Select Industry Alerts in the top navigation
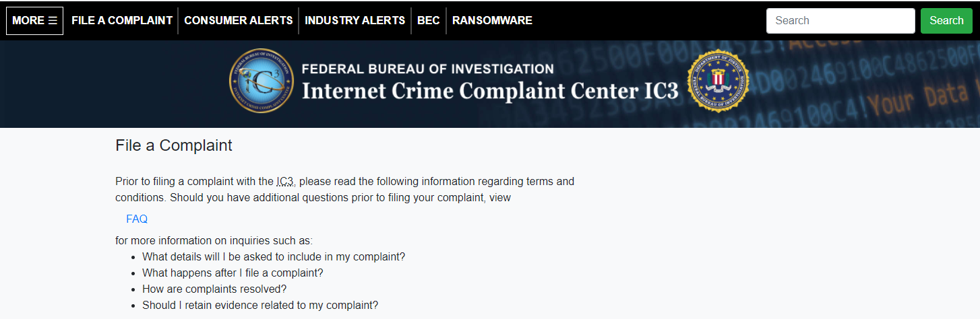The width and height of the screenshot is (980, 319). 355,20
